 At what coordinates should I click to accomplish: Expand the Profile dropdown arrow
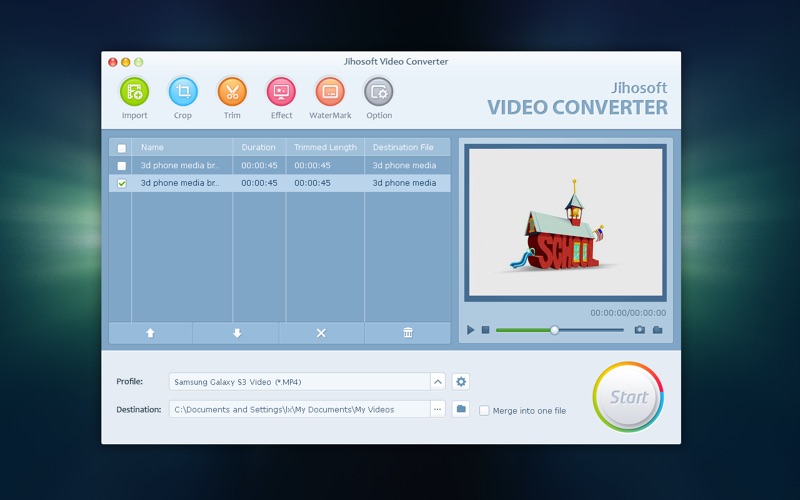click(438, 382)
